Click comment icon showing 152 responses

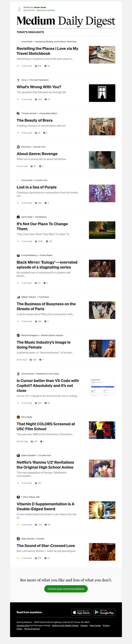(x=47, y=242)
